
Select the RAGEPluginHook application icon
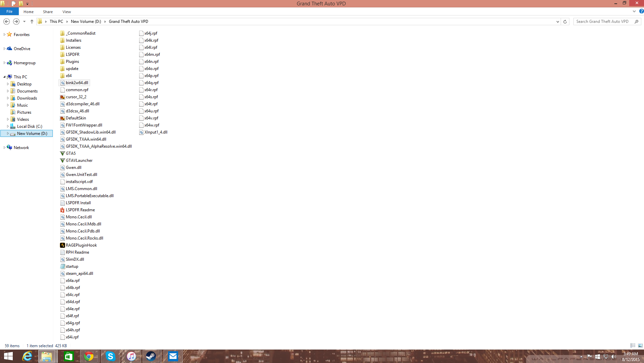click(x=62, y=245)
